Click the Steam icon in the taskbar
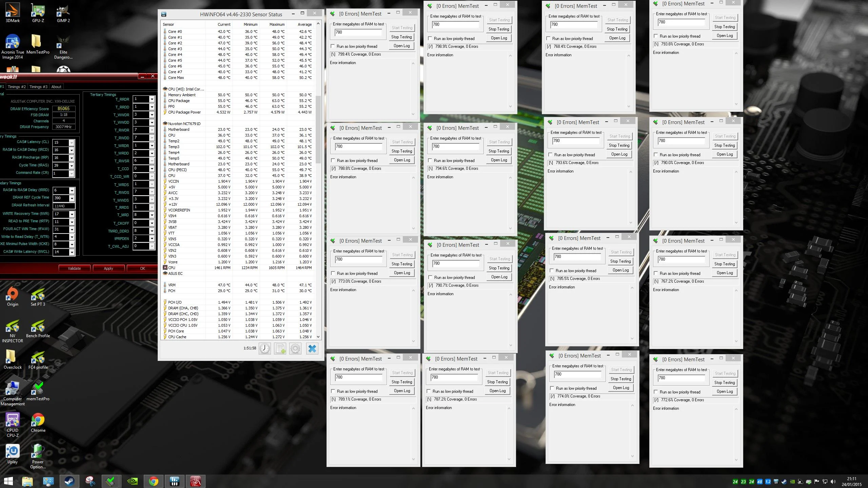868x488 pixels. tap(70, 481)
